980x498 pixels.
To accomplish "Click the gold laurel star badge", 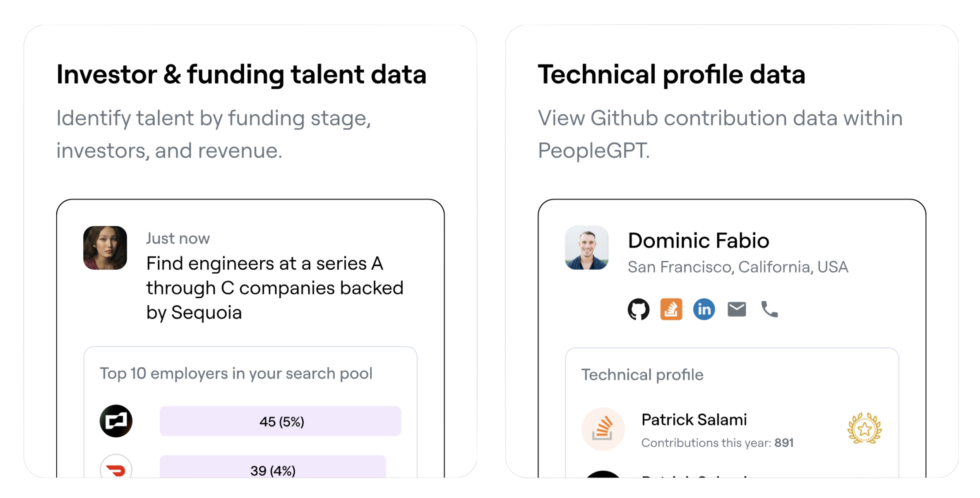I will 865,429.
